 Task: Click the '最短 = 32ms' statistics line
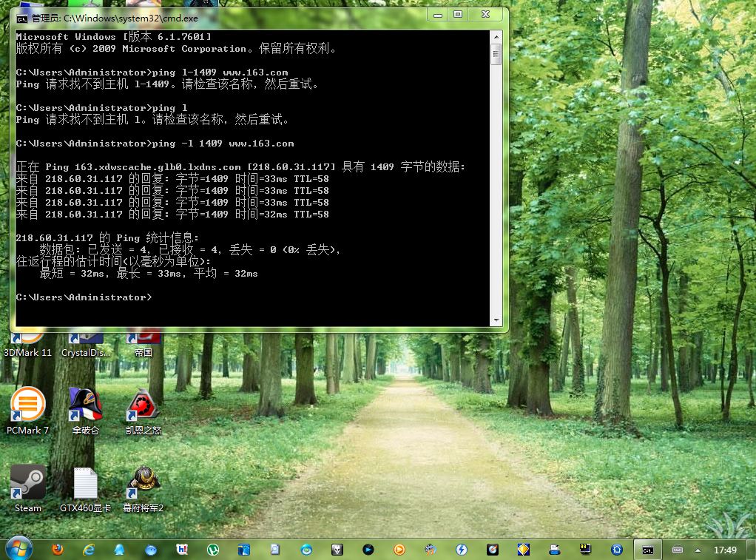pos(149,274)
